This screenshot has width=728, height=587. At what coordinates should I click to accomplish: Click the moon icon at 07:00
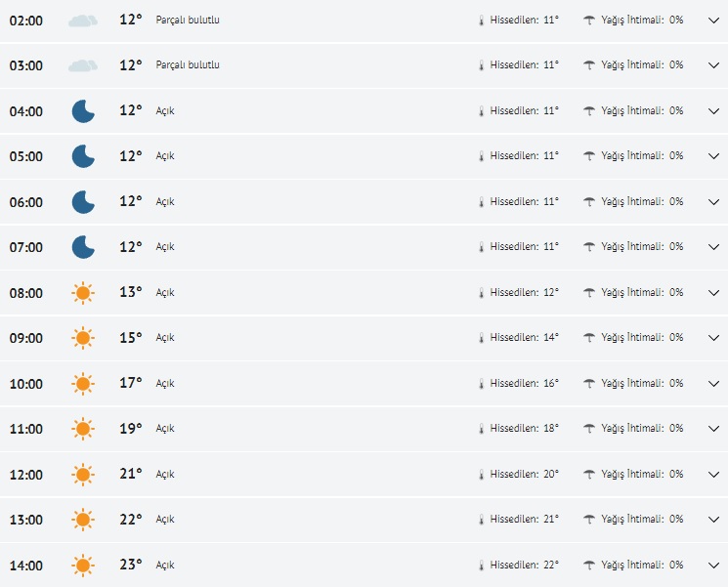pyautogui.click(x=83, y=247)
